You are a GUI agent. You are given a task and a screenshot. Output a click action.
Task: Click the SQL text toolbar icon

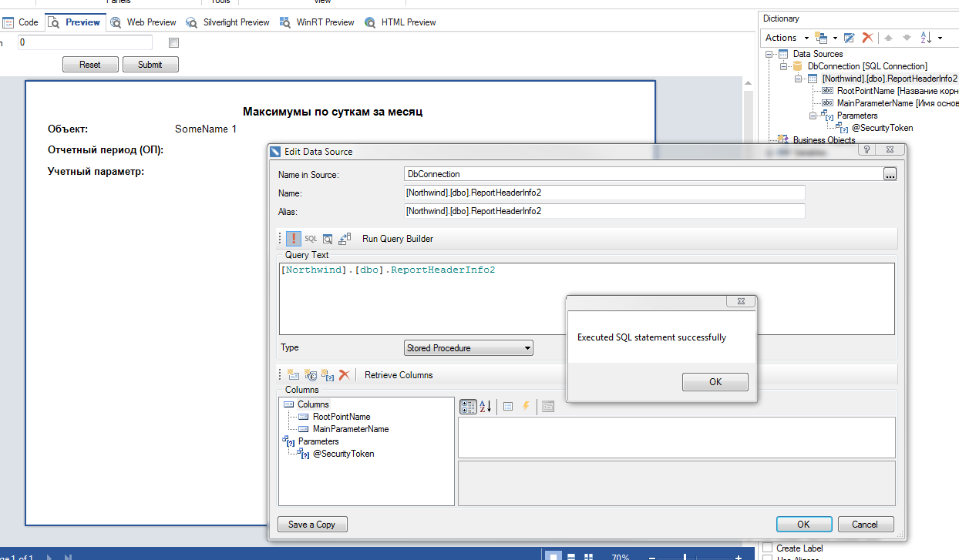tap(311, 239)
